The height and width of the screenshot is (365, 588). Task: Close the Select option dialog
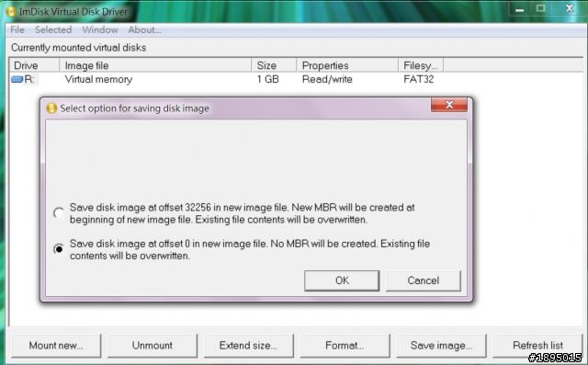coord(449,105)
